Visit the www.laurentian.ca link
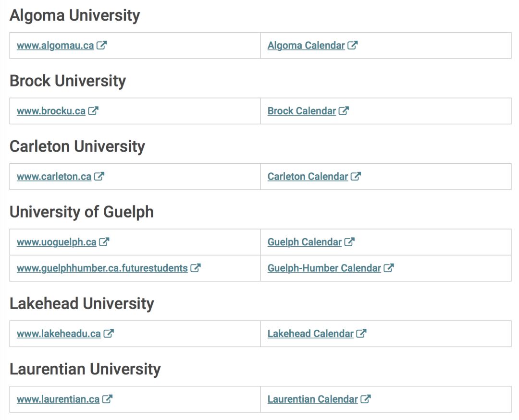 (x=58, y=399)
